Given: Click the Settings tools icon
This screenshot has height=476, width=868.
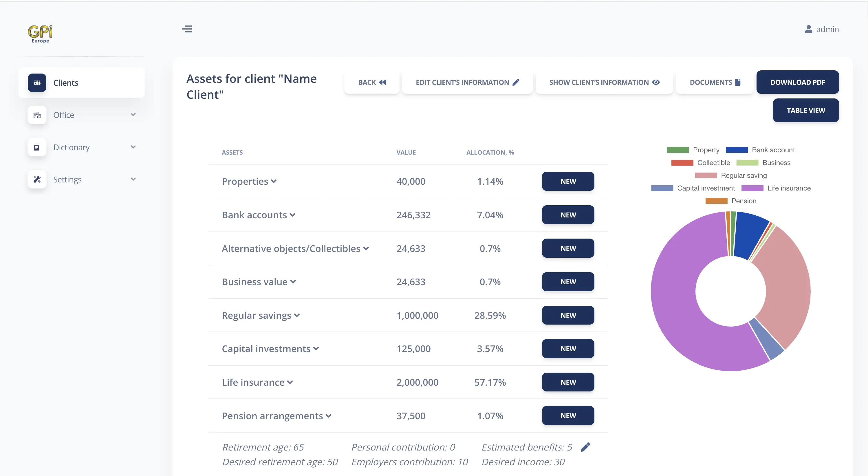Looking at the screenshot, I should (37, 179).
